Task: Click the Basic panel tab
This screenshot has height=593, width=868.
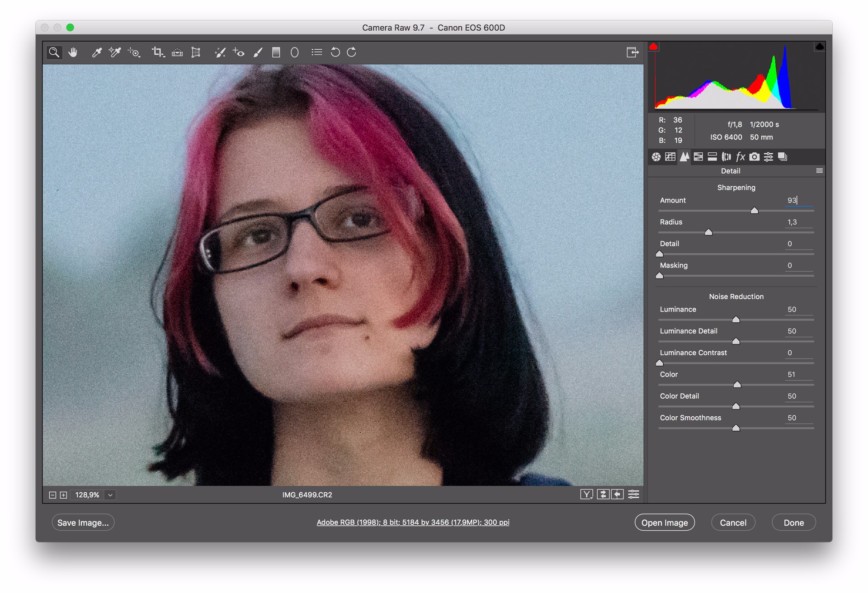Action: point(656,156)
